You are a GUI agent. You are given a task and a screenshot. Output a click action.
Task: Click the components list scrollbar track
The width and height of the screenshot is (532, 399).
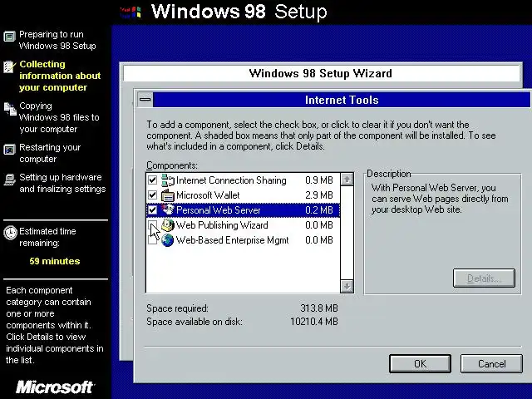click(347, 233)
